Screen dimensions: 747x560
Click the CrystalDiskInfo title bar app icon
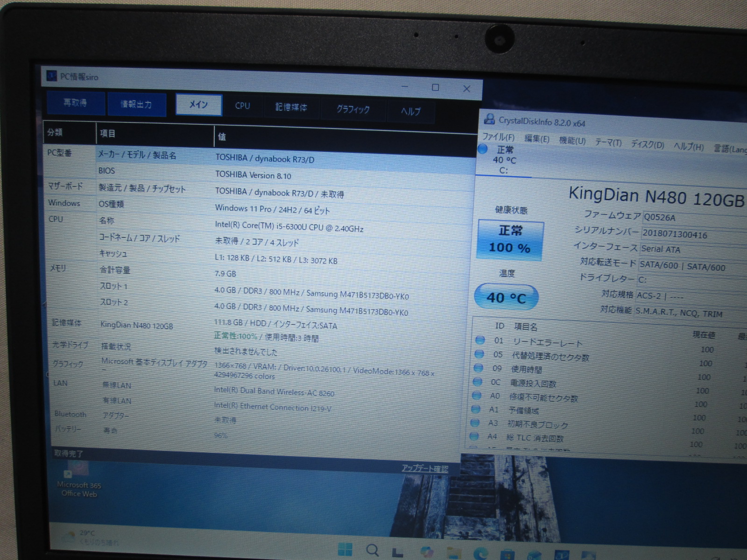tap(489, 119)
